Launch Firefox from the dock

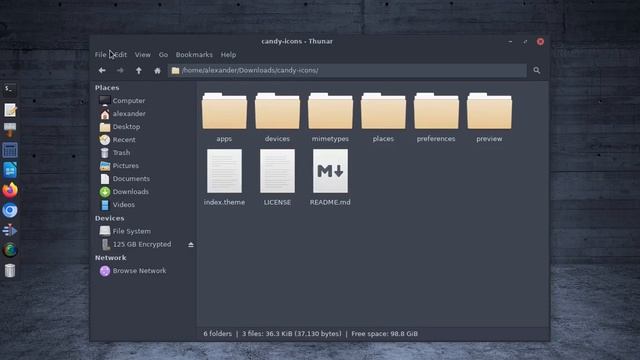click(x=10, y=190)
